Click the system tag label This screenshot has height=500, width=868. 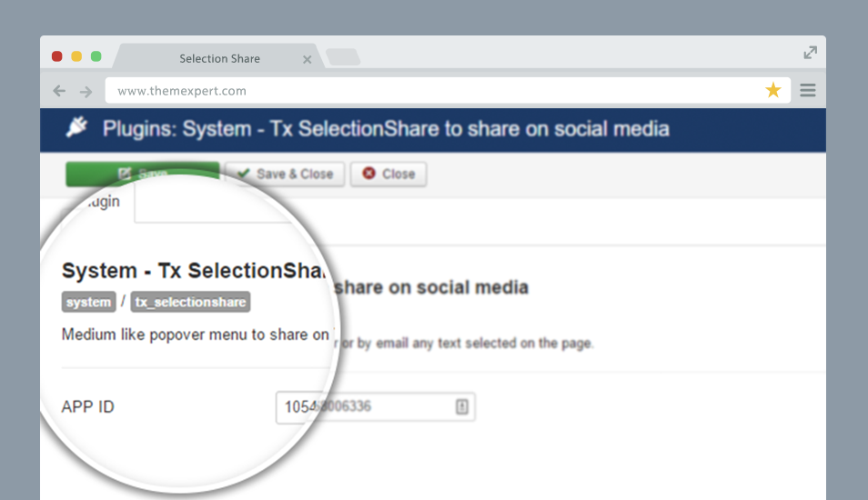pos(88,302)
